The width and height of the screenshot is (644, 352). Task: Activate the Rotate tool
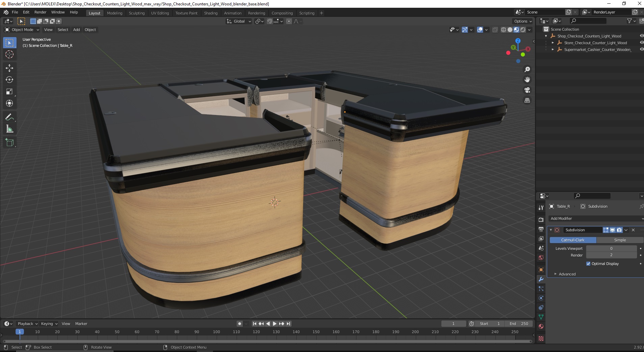tap(9, 80)
